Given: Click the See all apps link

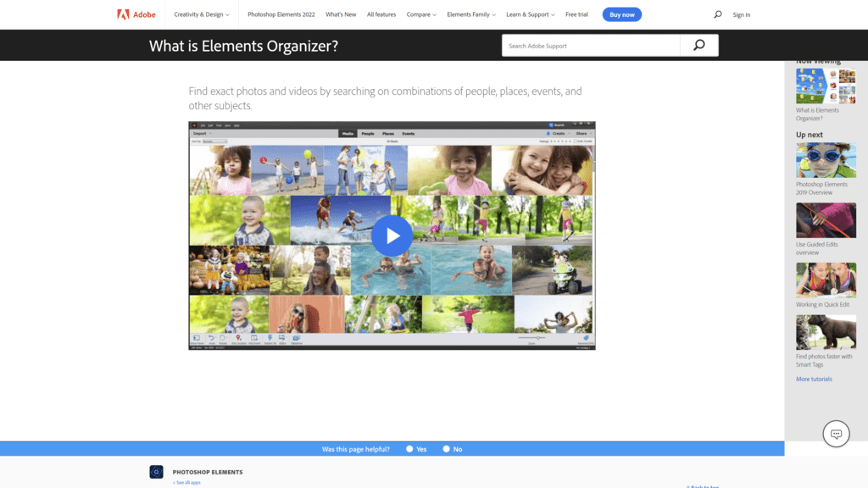Looking at the screenshot, I should point(186,482).
